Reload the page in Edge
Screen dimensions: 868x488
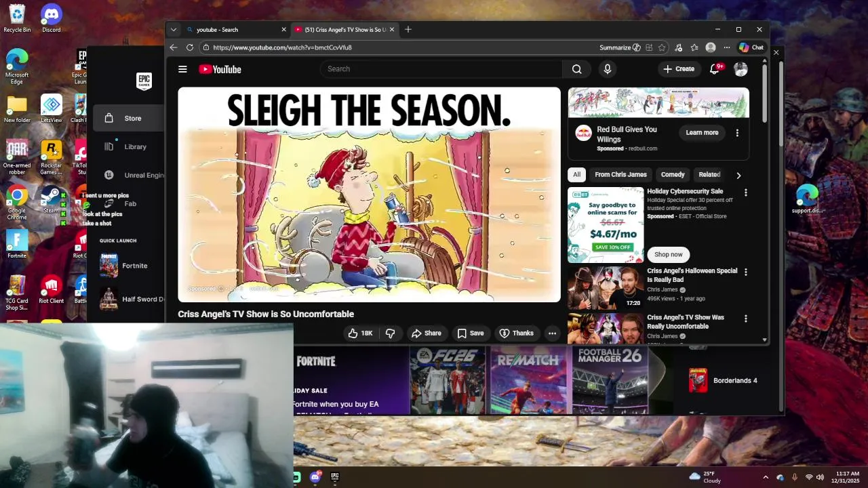tap(190, 47)
